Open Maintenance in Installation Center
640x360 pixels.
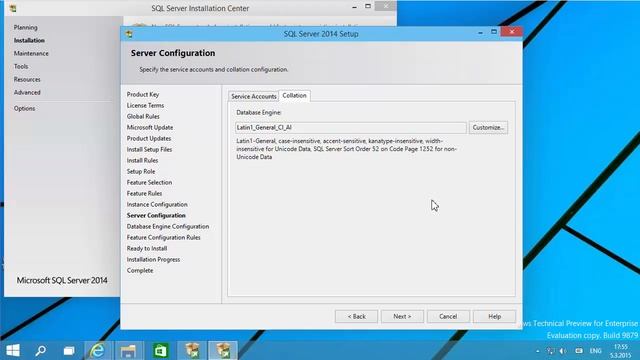pos(31,53)
